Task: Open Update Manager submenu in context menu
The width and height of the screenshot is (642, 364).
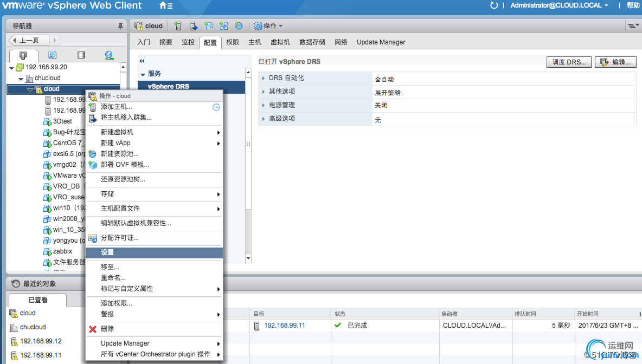Action: (155, 343)
